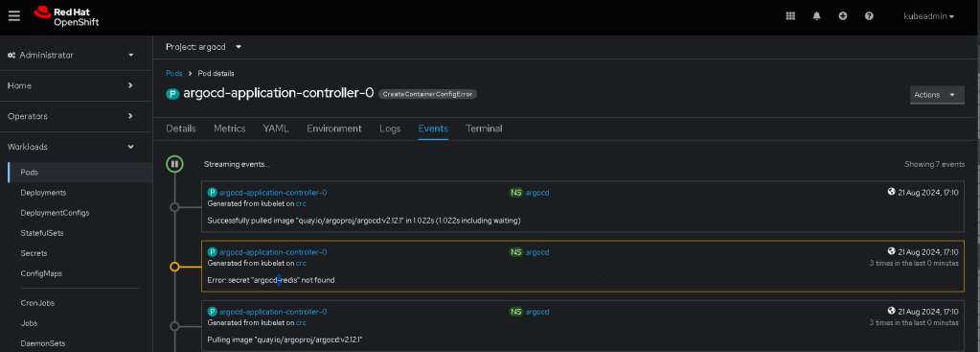Click orange timeline marker of secret error event
980x352 pixels.
174,267
